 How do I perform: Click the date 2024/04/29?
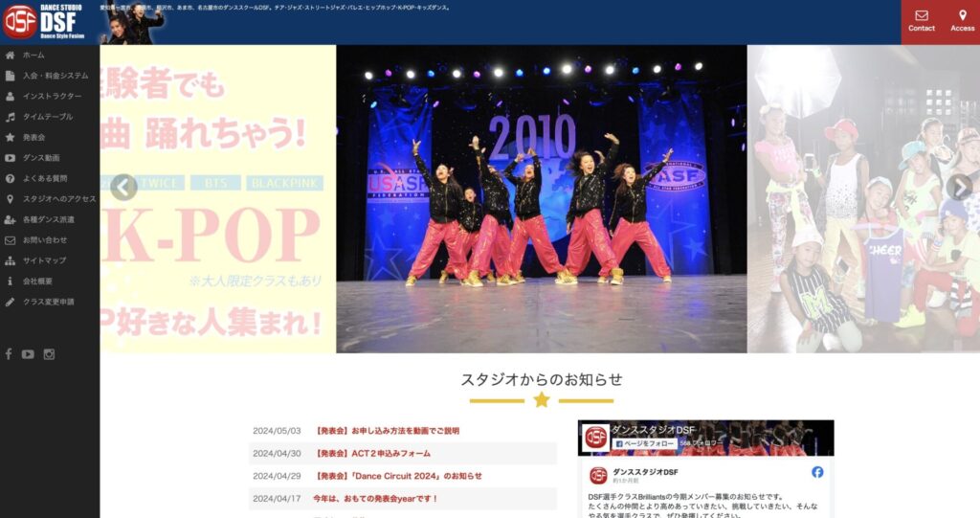point(277,476)
